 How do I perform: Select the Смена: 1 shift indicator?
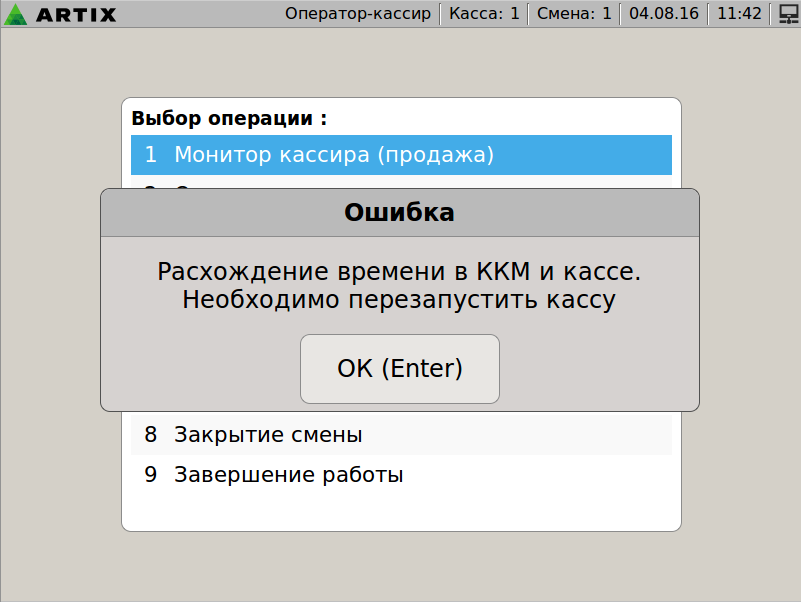pyautogui.click(x=573, y=14)
